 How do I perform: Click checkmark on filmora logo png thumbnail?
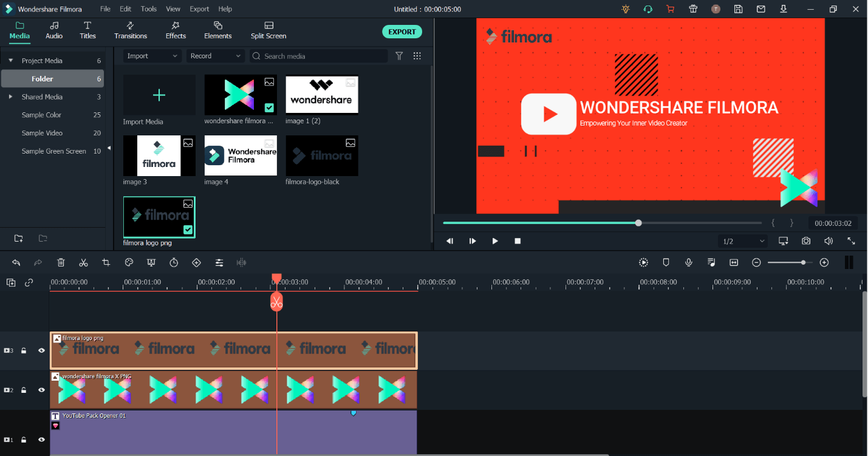pos(188,230)
